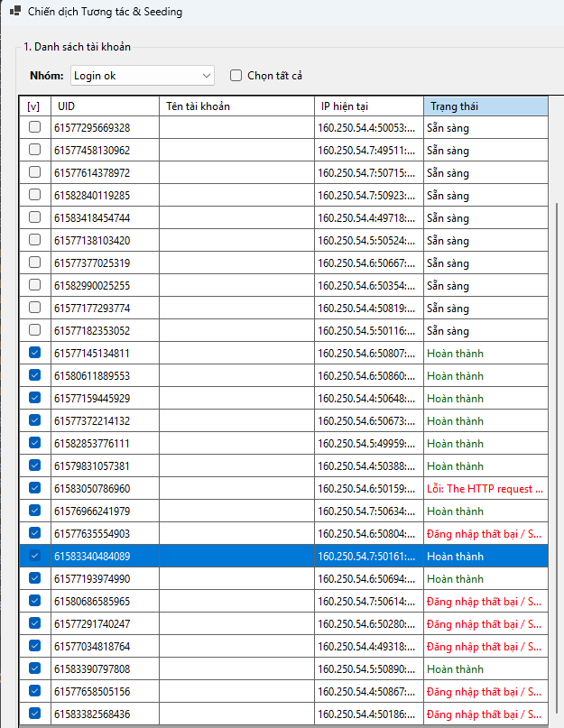Click the Trạng thái column header
564x728 pixels.
pos(486,106)
